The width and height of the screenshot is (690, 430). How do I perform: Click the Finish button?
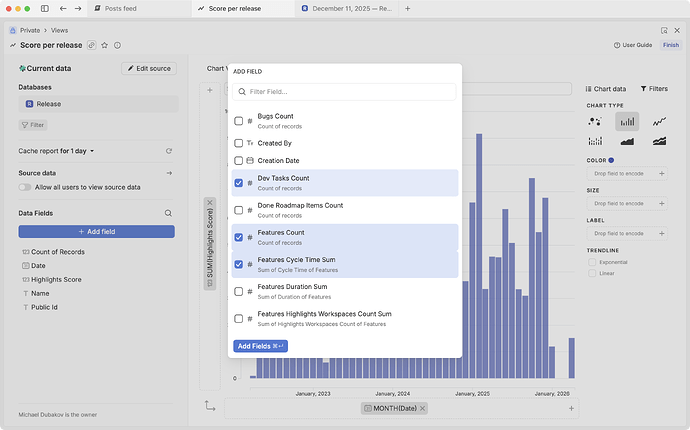(x=670, y=45)
